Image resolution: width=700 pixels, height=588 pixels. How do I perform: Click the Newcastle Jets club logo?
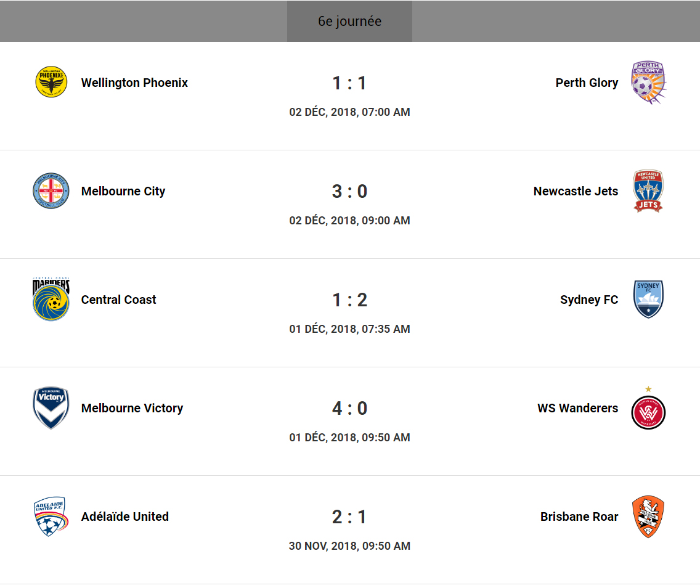[648, 191]
